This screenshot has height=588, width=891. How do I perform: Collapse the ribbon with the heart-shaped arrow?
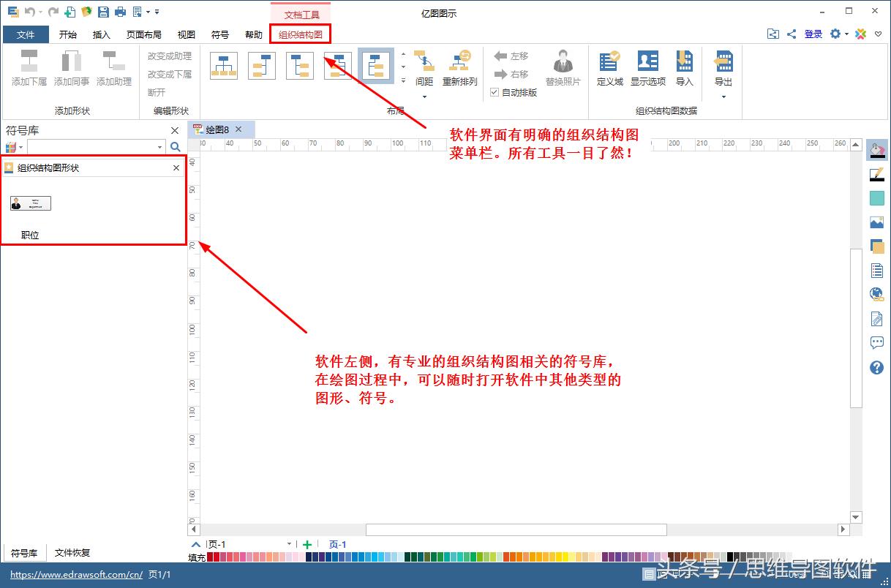[x=878, y=34]
